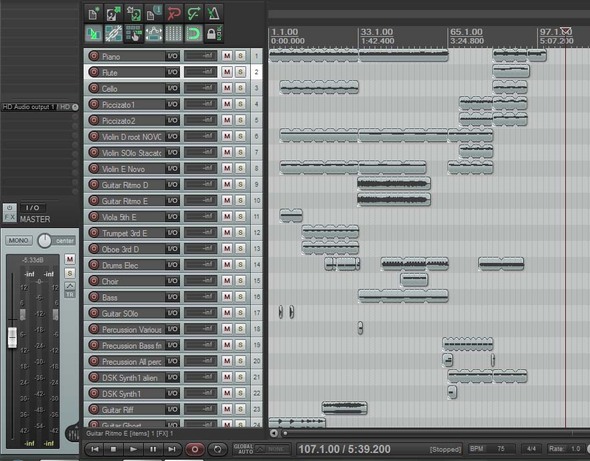The width and height of the screenshot is (590, 461).
Task: Click the Save Project toolbar icon
Action: 134,14
